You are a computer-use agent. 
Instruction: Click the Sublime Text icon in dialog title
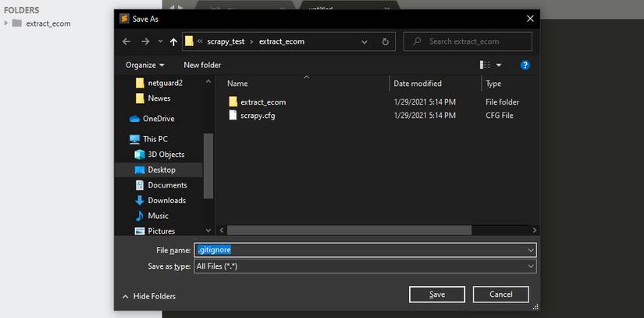124,19
